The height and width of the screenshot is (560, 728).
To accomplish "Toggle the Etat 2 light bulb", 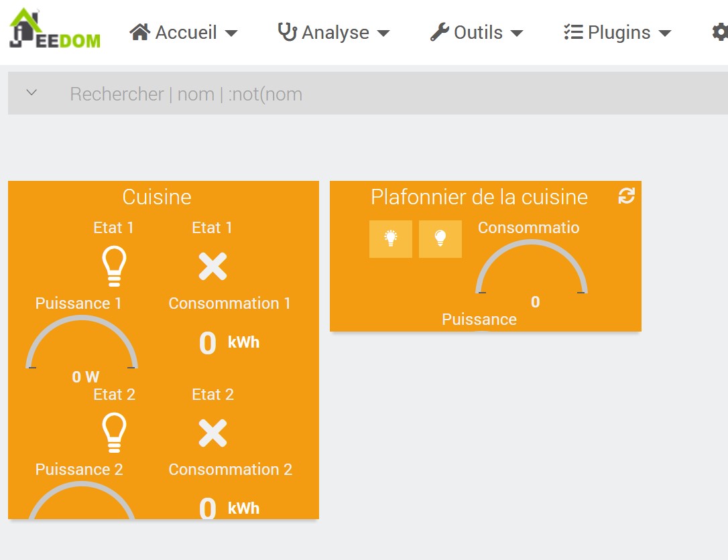I will (114, 433).
